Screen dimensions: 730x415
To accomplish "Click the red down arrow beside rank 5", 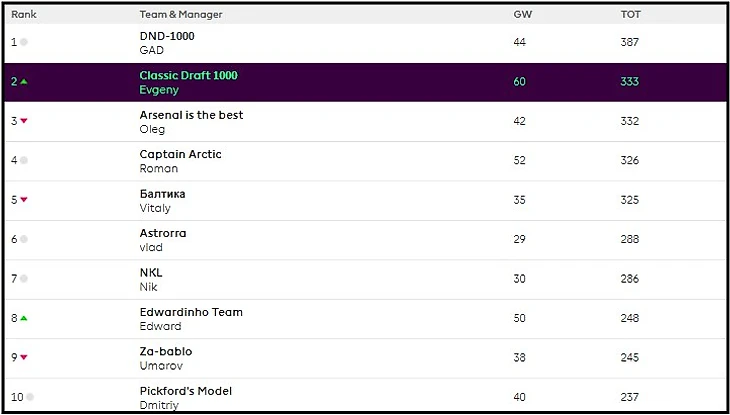I will point(24,200).
